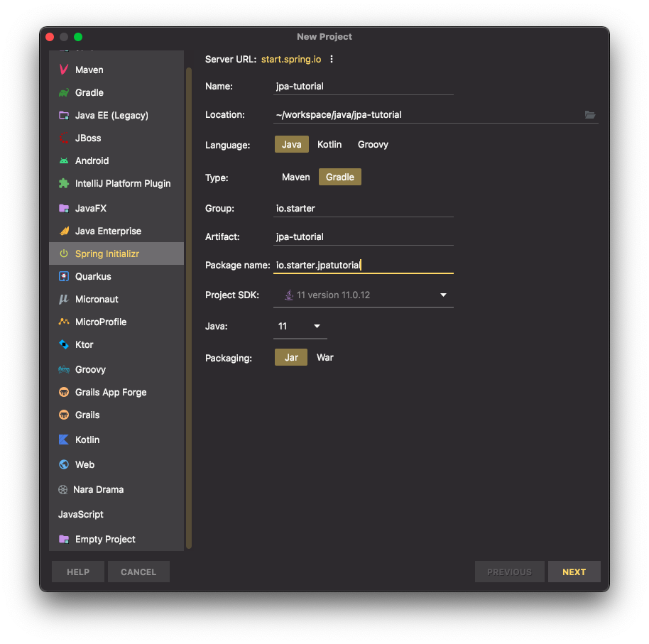This screenshot has height=644, width=649.
Task: Select Jar packaging
Action: click(291, 358)
